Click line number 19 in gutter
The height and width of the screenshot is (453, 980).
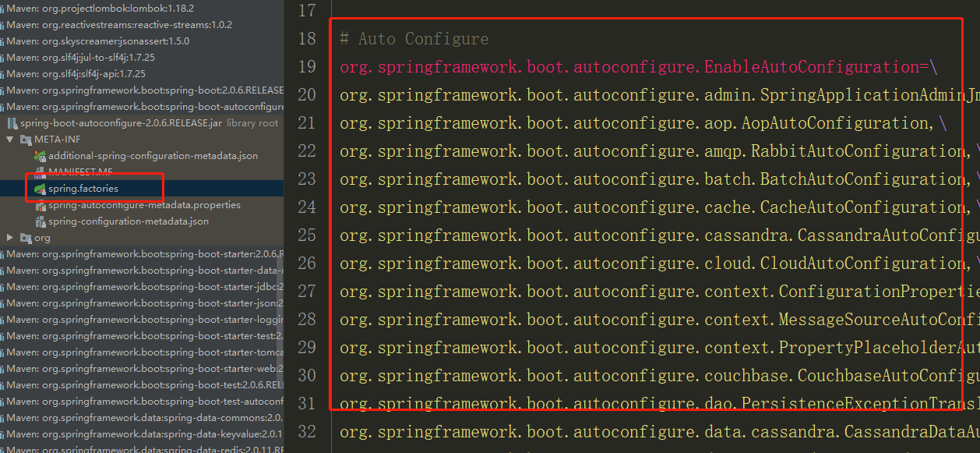point(308,67)
